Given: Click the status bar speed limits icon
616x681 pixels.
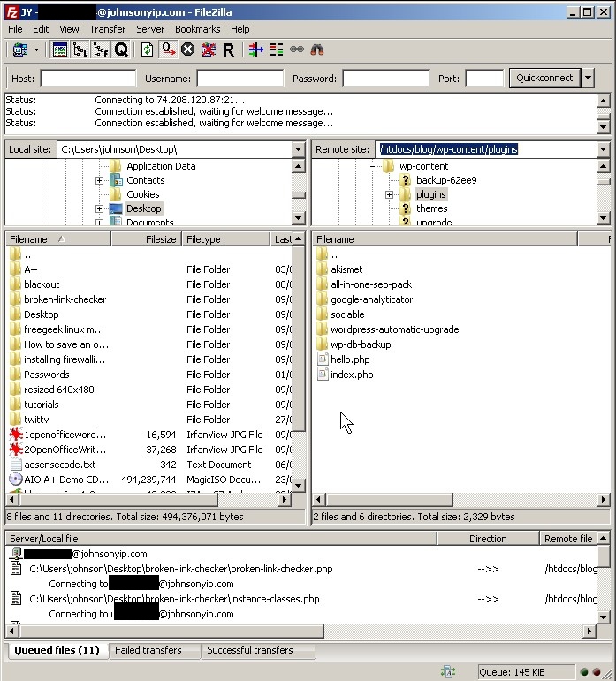Looking at the screenshot, I should (448, 672).
